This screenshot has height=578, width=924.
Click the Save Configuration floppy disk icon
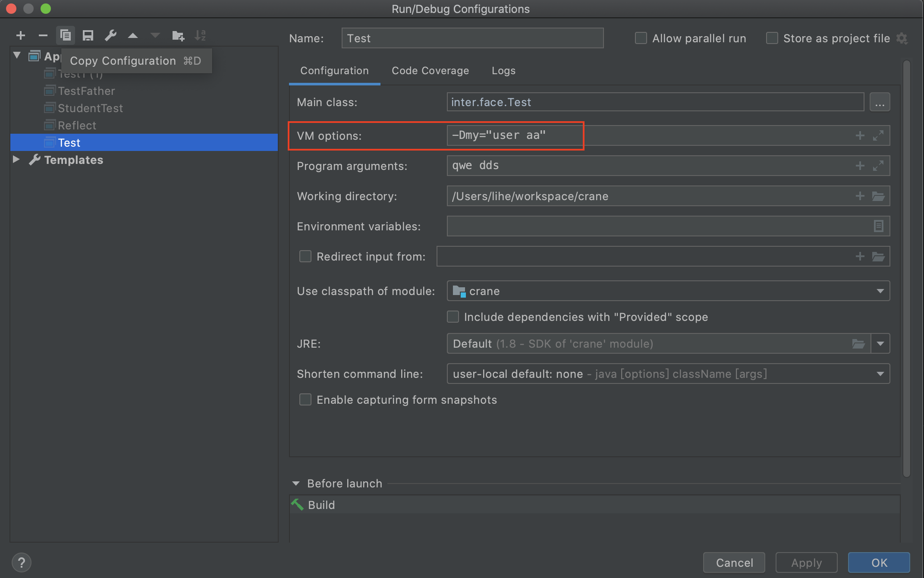88,35
